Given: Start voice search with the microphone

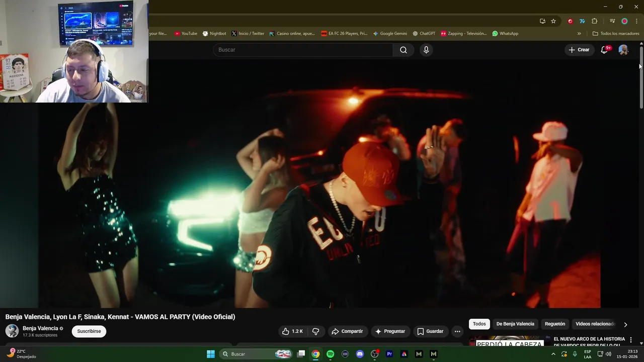Looking at the screenshot, I should click(426, 50).
